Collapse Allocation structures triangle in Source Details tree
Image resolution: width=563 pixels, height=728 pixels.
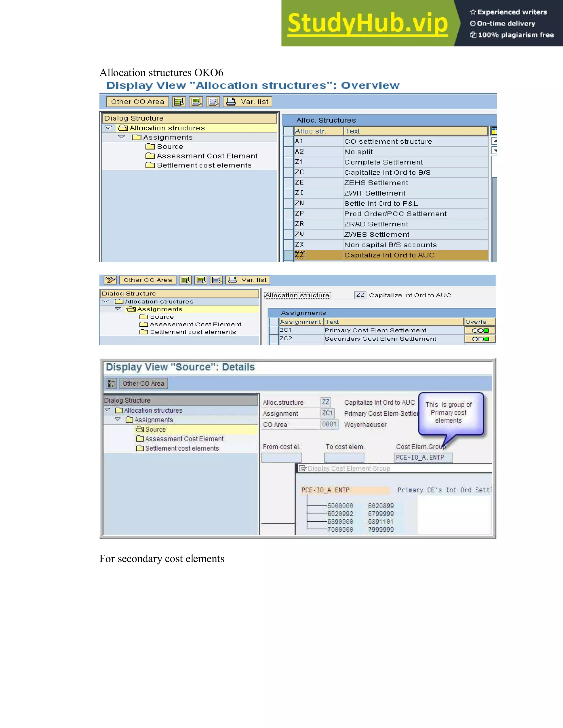pos(107,410)
